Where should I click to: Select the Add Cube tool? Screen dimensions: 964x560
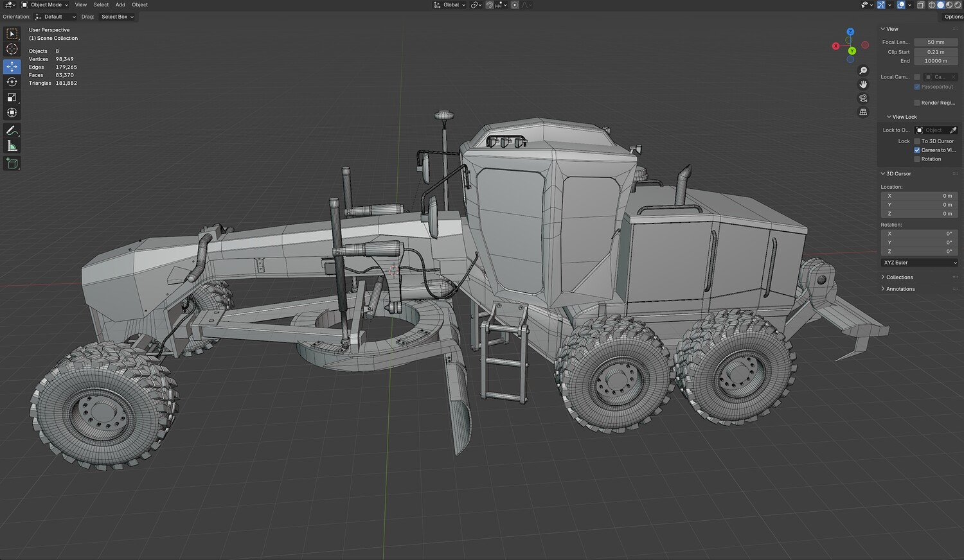tap(12, 164)
